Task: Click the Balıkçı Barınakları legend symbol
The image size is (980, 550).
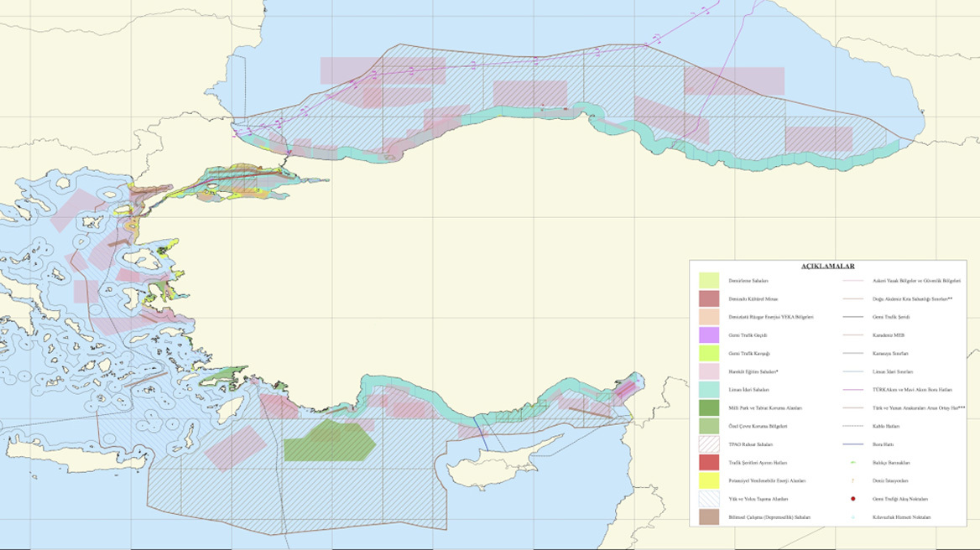Action: click(x=853, y=463)
